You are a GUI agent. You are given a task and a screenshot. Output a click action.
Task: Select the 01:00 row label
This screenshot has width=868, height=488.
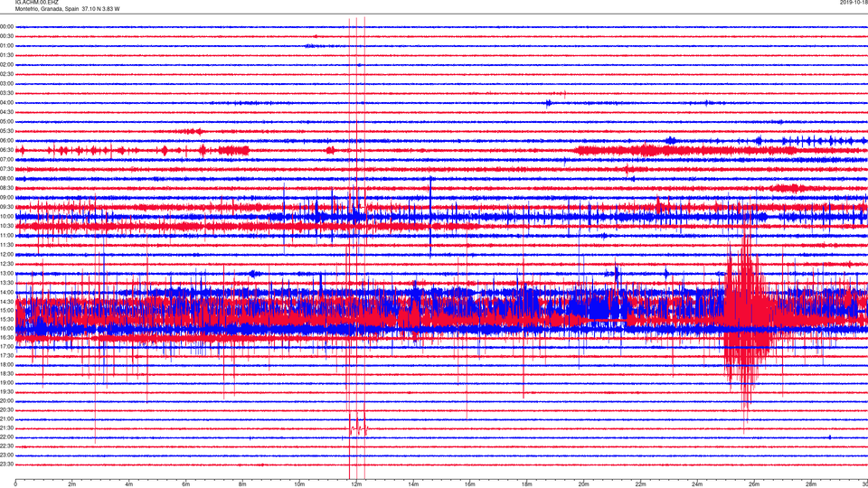tap(7, 46)
